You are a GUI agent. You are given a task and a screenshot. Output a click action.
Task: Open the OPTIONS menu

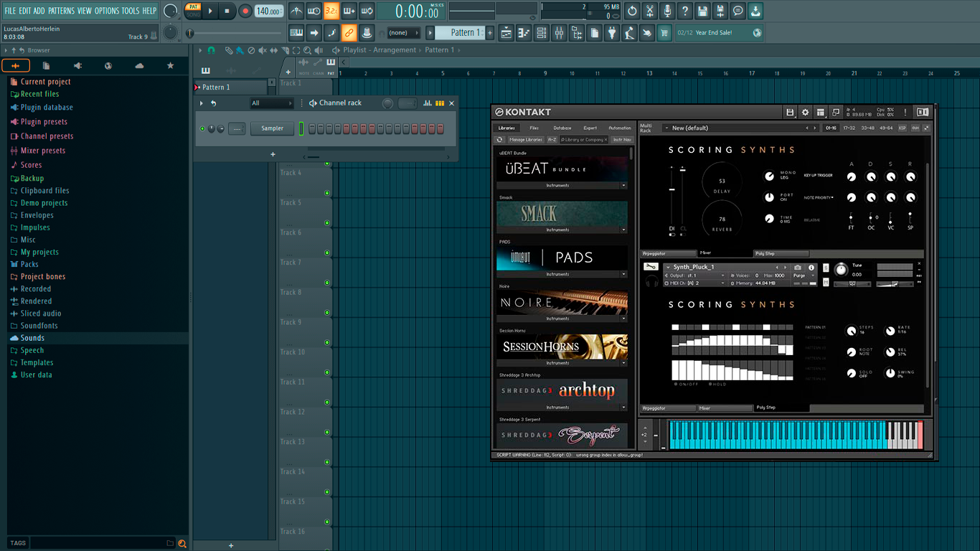107,11
